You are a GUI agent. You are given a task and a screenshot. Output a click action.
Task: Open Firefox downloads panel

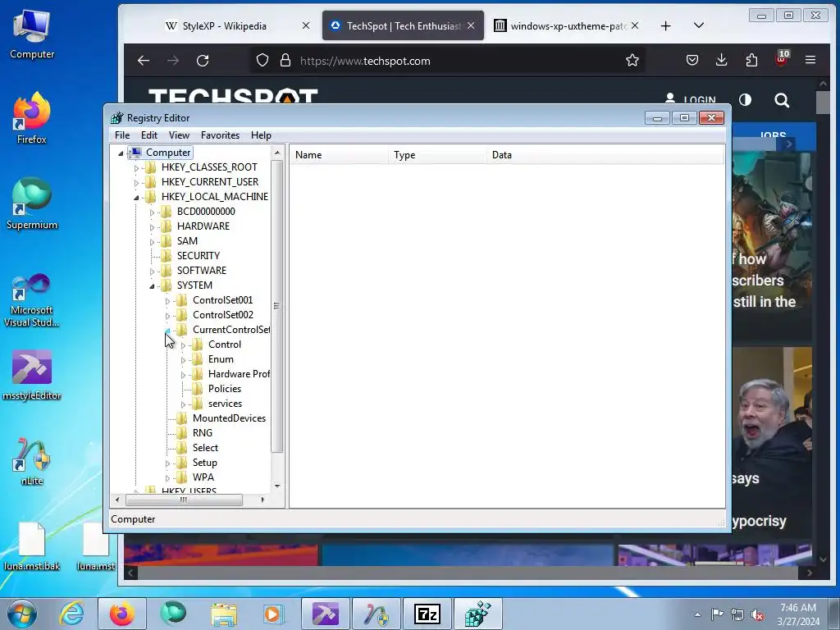[722, 60]
